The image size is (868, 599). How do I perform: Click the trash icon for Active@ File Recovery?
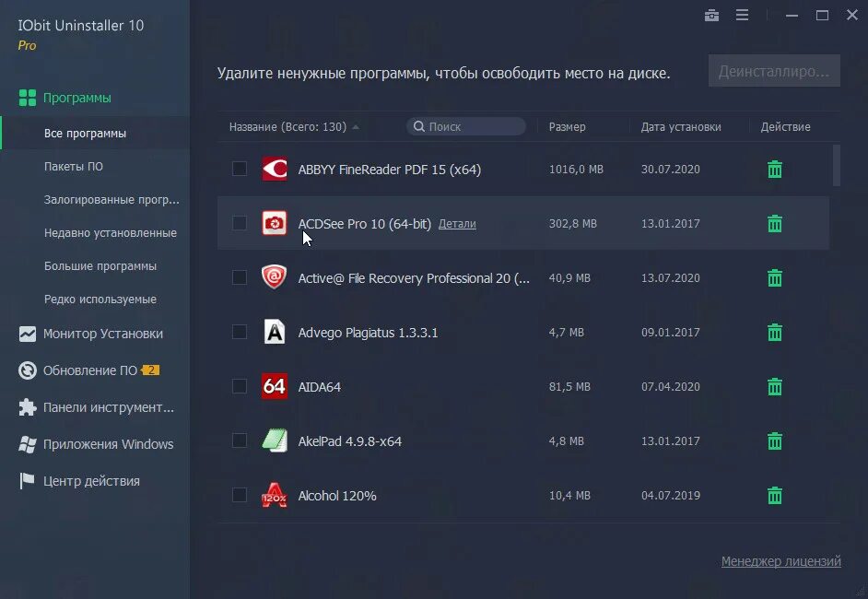774,277
